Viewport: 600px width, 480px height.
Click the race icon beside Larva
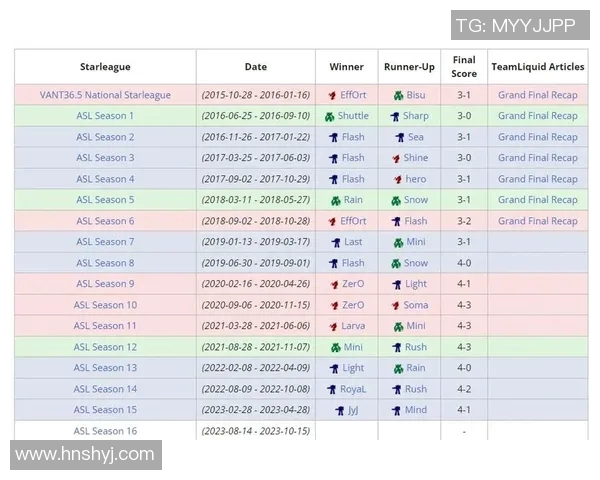pyautogui.click(x=333, y=326)
